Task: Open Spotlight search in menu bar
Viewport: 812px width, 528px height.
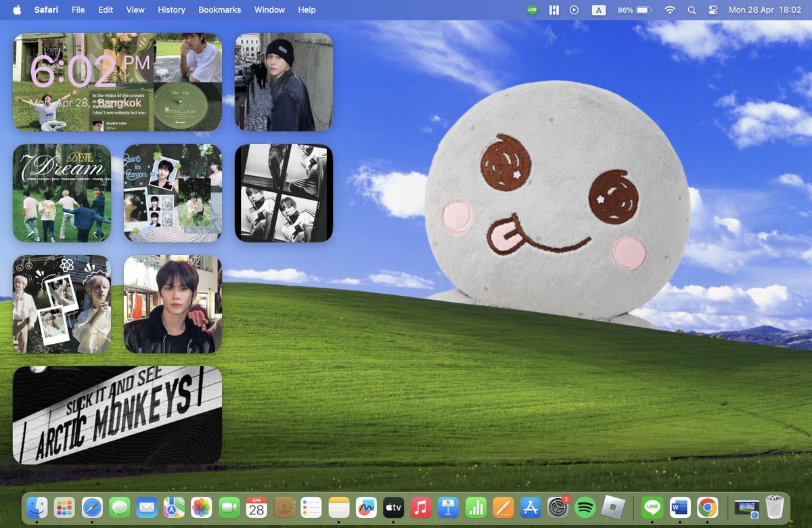Action: (692, 10)
